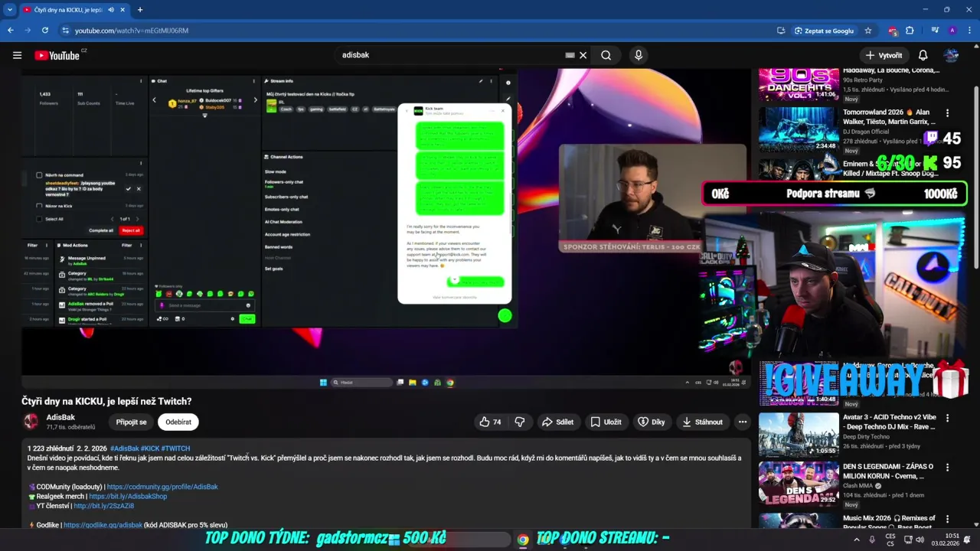This screenshot has width=980, height=551.
Task: Download video with Stáhnout button
Action: tap(702, 422)
